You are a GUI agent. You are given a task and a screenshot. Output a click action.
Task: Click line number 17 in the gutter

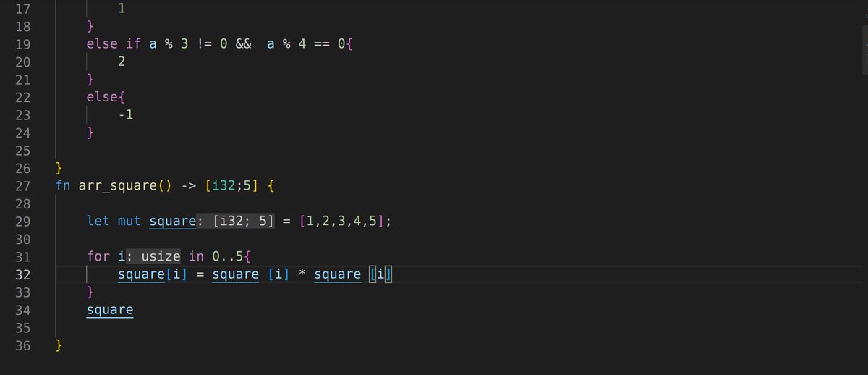(x=22, y=9)
